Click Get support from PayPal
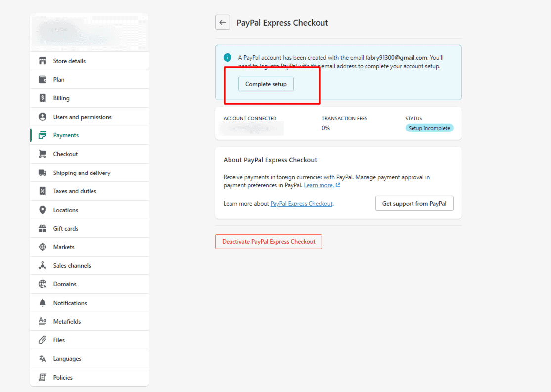 (x=414, y=203)
